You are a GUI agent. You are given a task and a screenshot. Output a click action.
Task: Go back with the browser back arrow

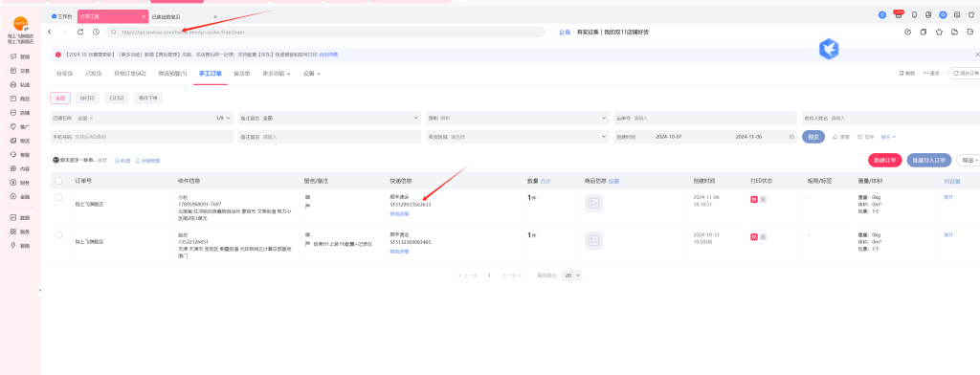tap(50, 32)
